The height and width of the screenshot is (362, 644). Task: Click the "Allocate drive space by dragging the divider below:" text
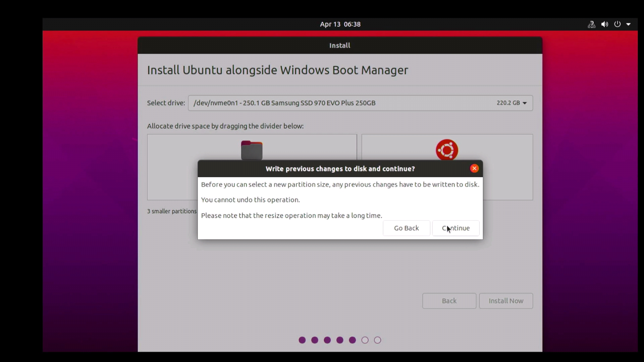click(x=225, y=126)
